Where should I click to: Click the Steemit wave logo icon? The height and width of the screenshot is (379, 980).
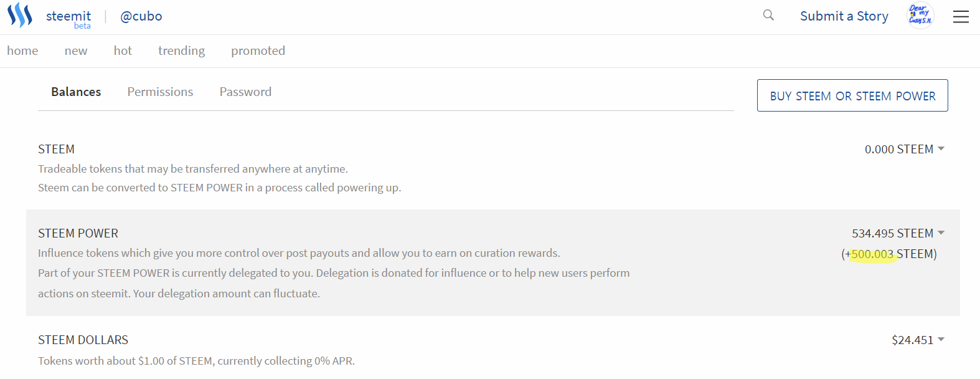[20, 15]
